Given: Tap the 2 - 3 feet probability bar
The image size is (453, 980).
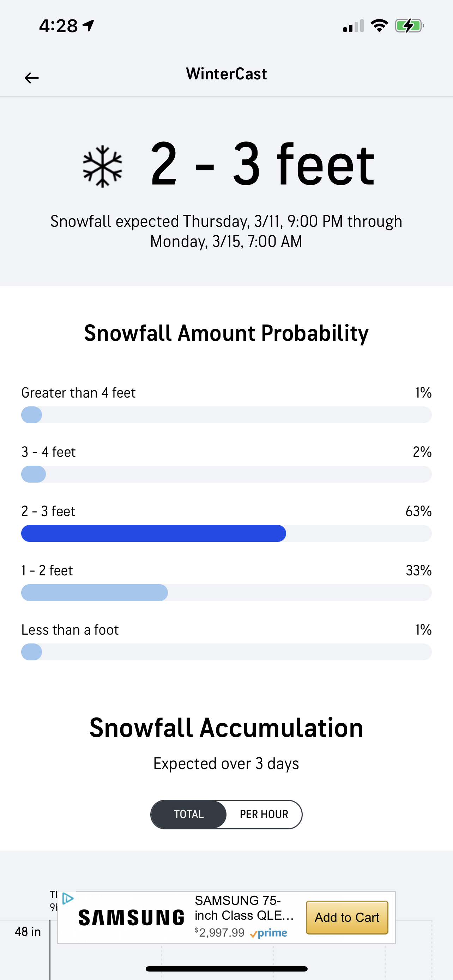Looking at the screenshot, I should [226, 533].
